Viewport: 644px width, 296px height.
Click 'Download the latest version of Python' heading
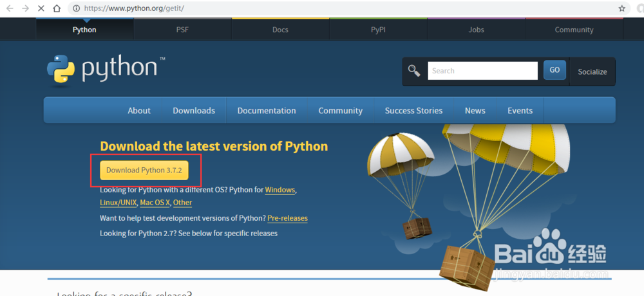click(214, 147)
